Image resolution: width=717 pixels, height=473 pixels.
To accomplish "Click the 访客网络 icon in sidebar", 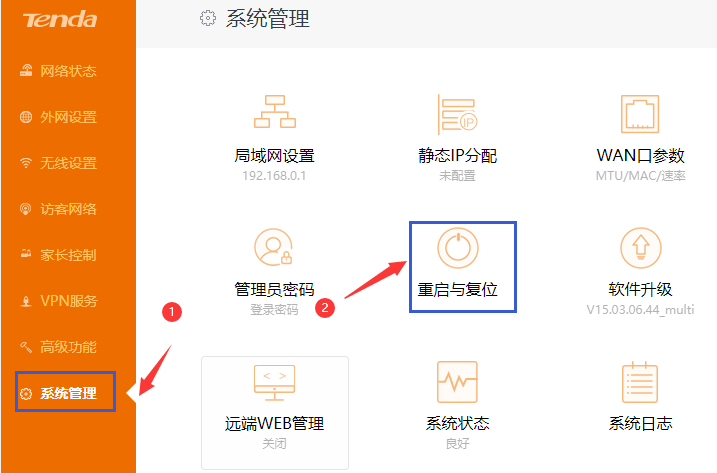I will point(26,209).
